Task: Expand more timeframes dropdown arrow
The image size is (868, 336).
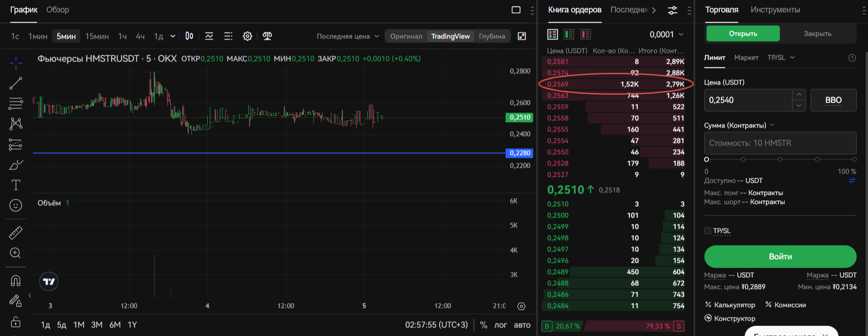Action: (173, 36)
